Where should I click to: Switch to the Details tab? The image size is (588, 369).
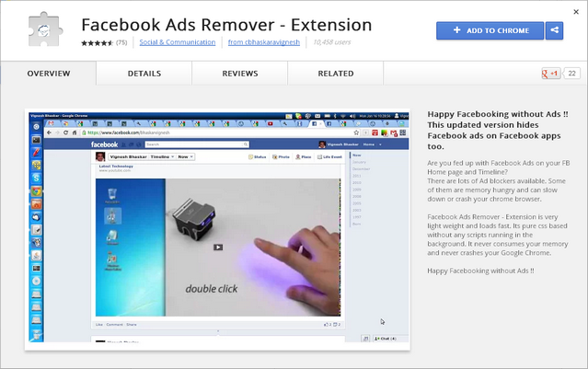coord(144,74)
